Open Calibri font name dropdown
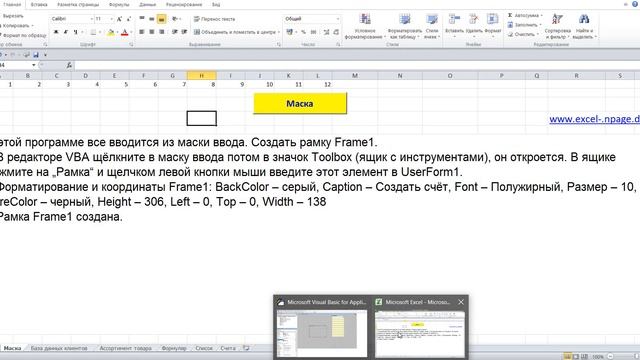 tap(91, 19)
